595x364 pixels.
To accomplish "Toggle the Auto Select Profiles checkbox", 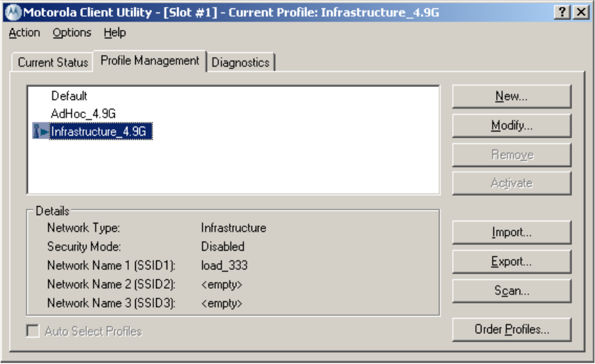I will [x=33, y=331].
